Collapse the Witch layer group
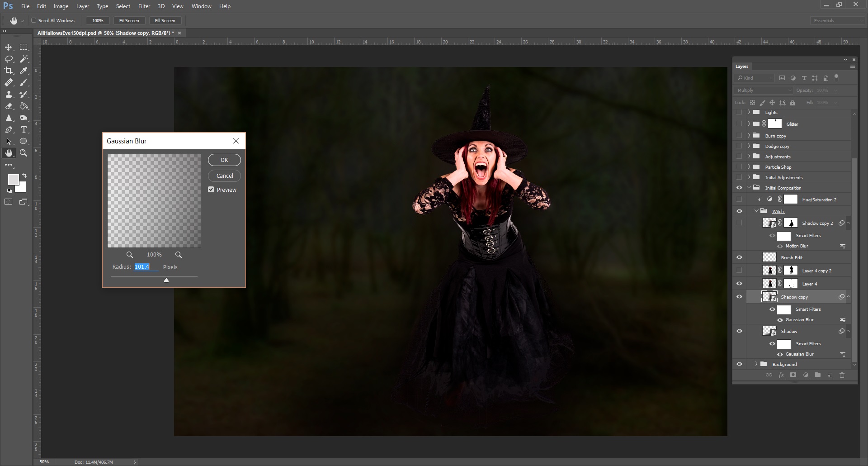868x466 pixels. (756, 211)
